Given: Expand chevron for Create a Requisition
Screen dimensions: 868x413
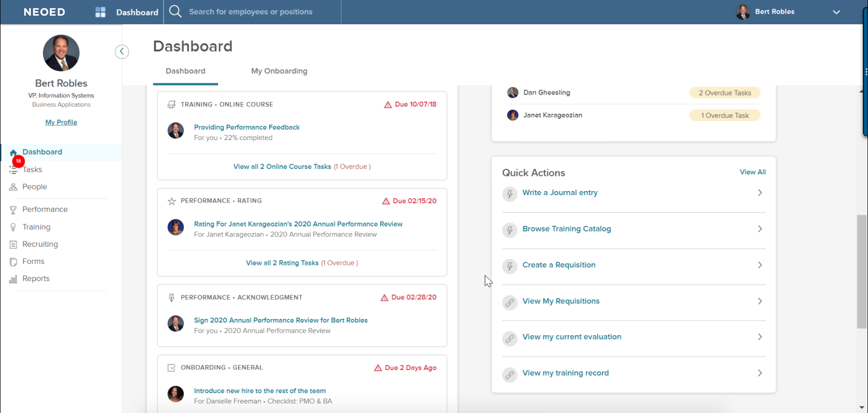Looking at the screenshot, I should [x=760, y=265].
